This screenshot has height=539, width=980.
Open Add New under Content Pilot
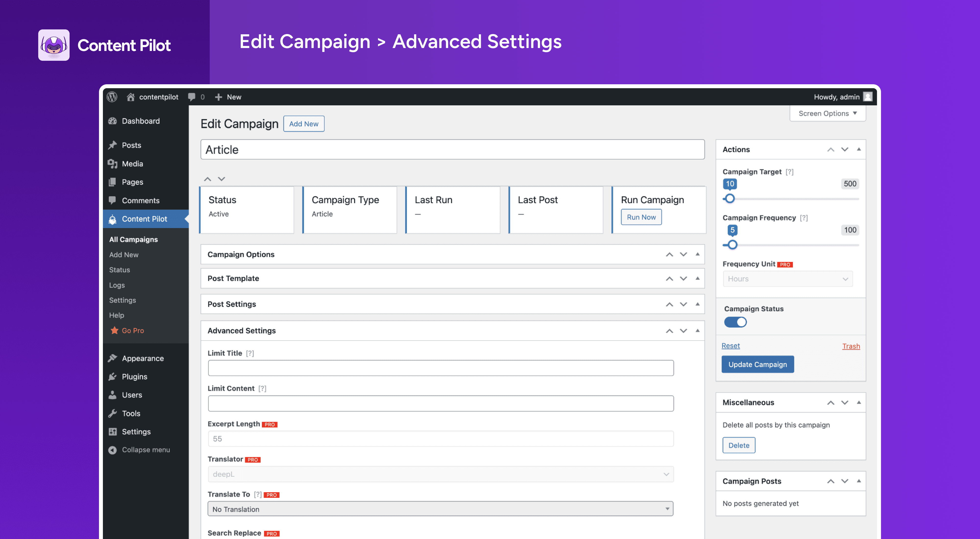[x=124, y=255]
